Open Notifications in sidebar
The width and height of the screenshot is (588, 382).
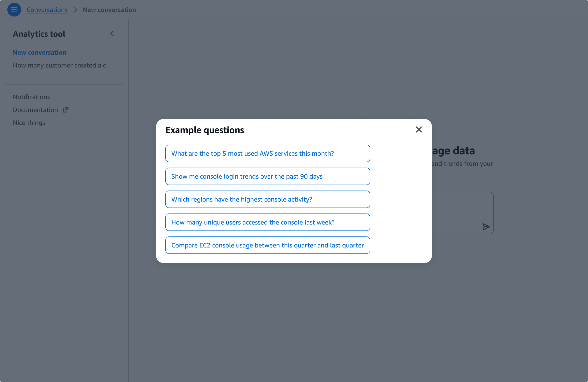[31, 97]
